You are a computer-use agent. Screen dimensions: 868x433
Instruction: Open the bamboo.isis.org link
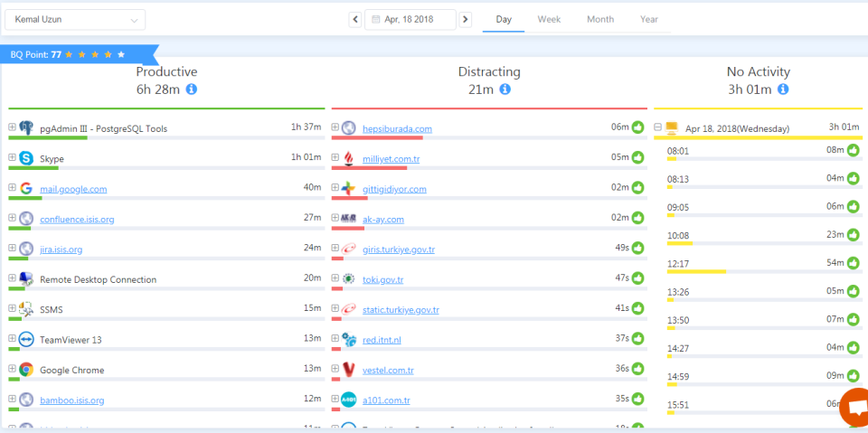click(72, 400)
